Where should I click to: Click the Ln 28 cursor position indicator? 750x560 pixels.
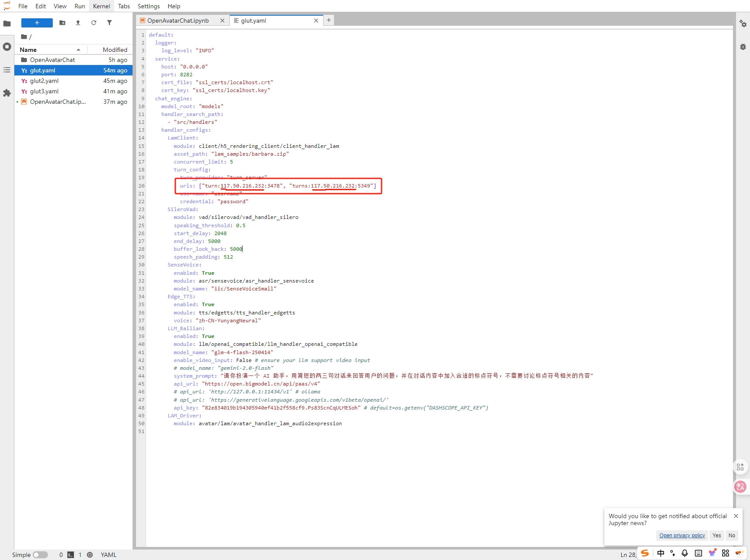coord(628,555)
